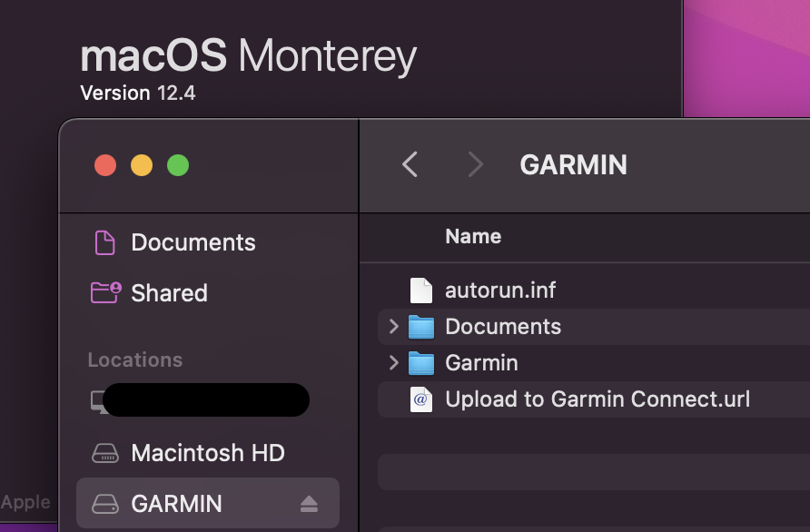Select Macintosh HD in sidebar
Screen dimensions: 810x532
pos(208,453)
